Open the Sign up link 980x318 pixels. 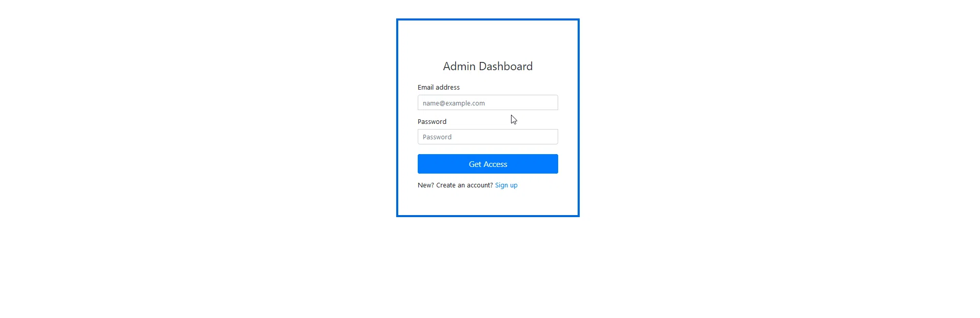coord(506,185)
